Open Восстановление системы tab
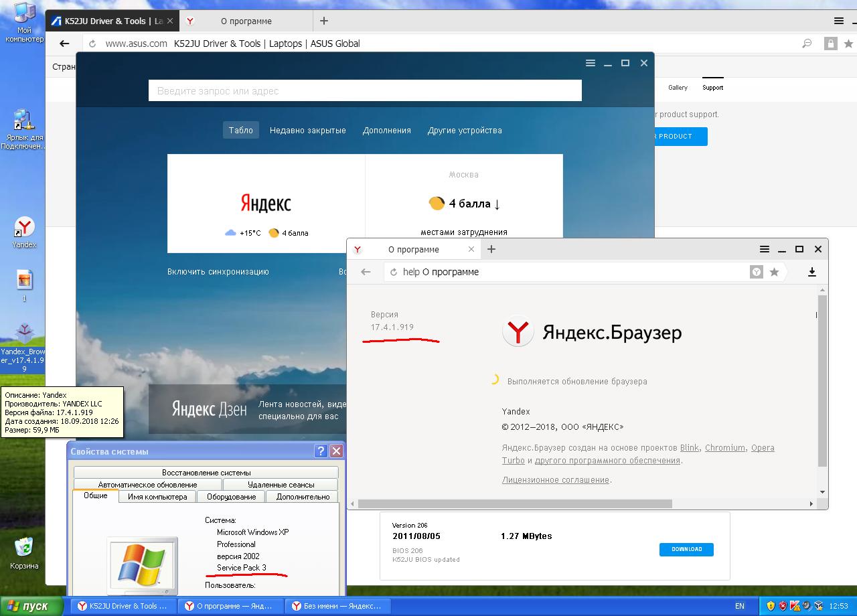 pos(206,473)
